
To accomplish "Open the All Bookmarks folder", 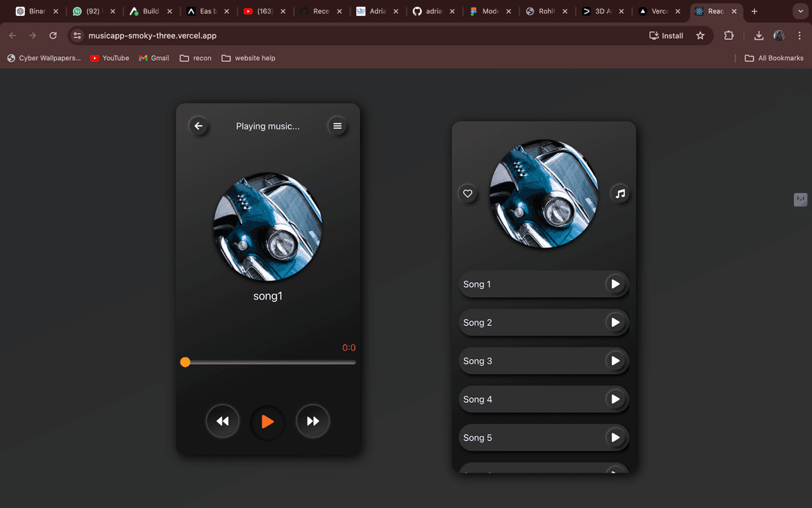I will pyautogui.click(x=774, y=58).
